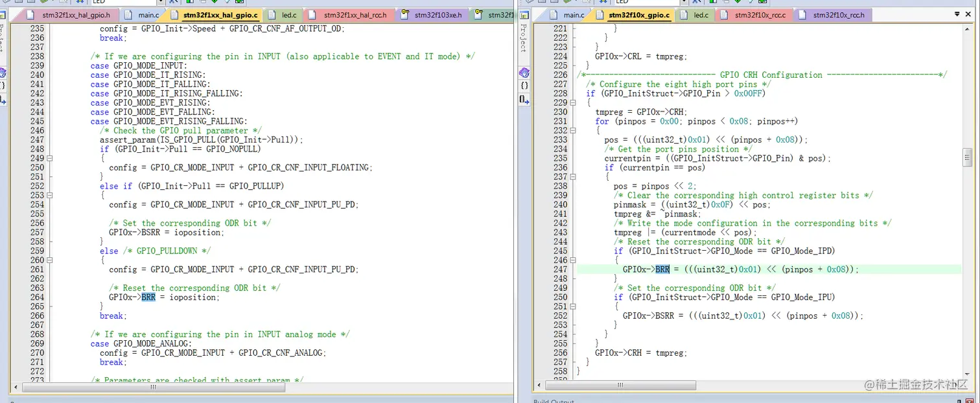Collapse code block at line 249 in left editor

[x=50, y=158]
